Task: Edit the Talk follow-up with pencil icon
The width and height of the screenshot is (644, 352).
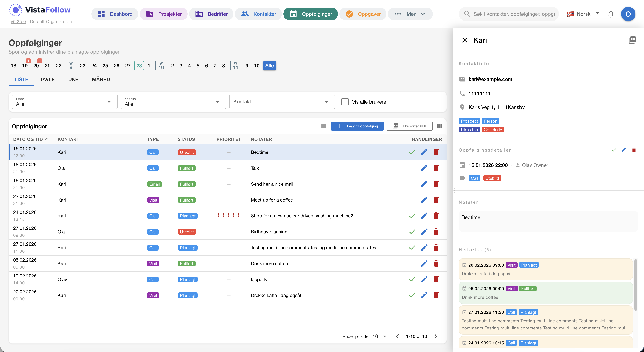Action: [x=424, y=168]
